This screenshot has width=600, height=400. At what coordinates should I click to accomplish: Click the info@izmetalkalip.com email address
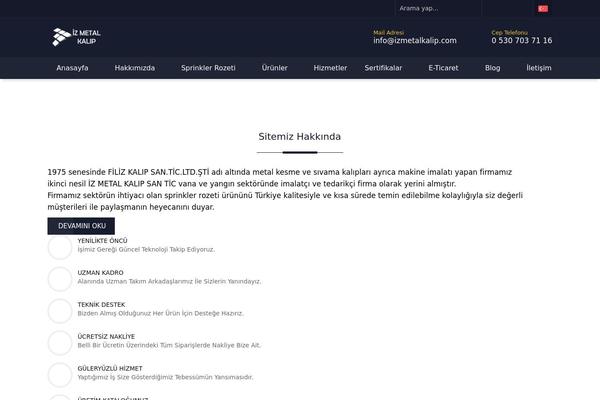pos(415,41)
